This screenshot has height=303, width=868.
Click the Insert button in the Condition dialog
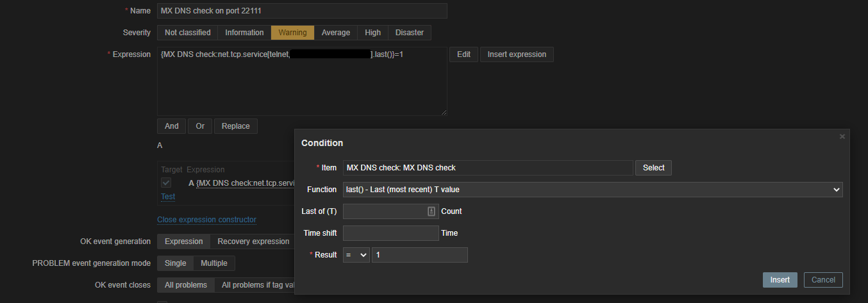[x=780, y=280]
